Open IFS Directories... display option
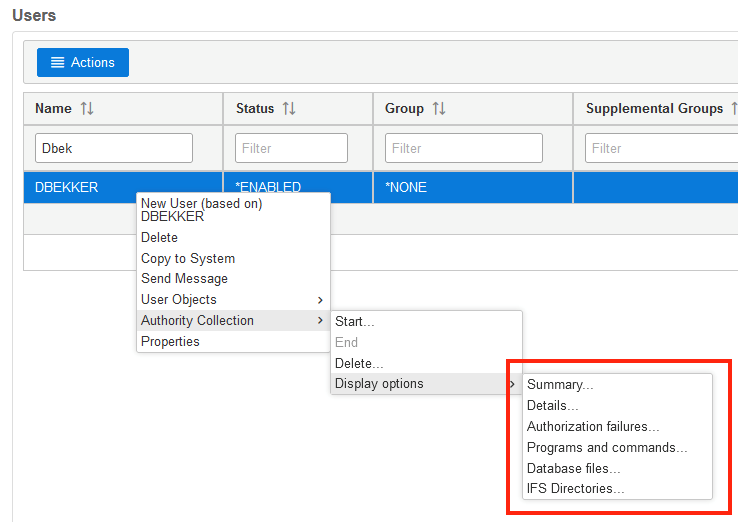 coord(576,490)
